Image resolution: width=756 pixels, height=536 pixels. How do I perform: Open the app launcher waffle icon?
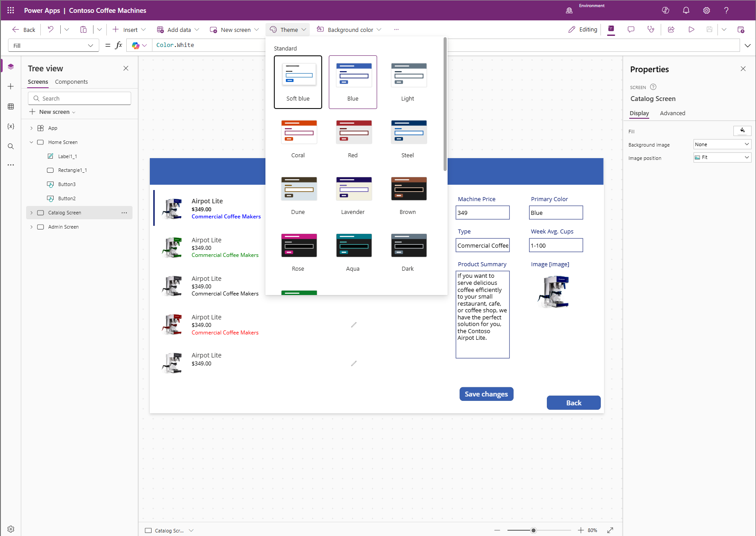[x=11, y=10]
